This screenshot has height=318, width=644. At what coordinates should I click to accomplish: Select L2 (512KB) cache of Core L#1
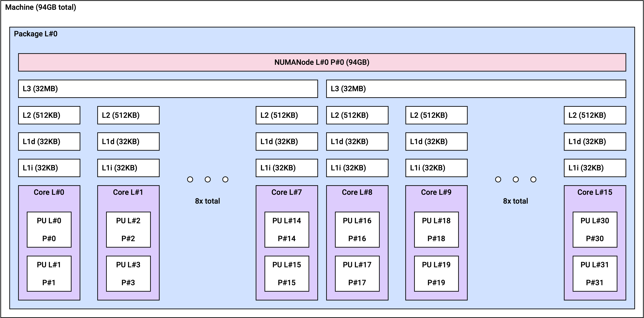coord(128,115)
